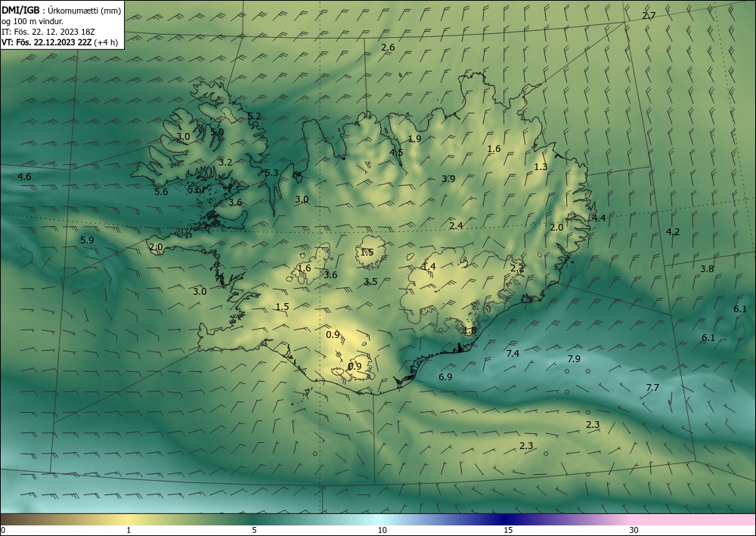Select the 1.4 value on the glacier
Viewport: 756px width, 536px height.
[429, 267]
